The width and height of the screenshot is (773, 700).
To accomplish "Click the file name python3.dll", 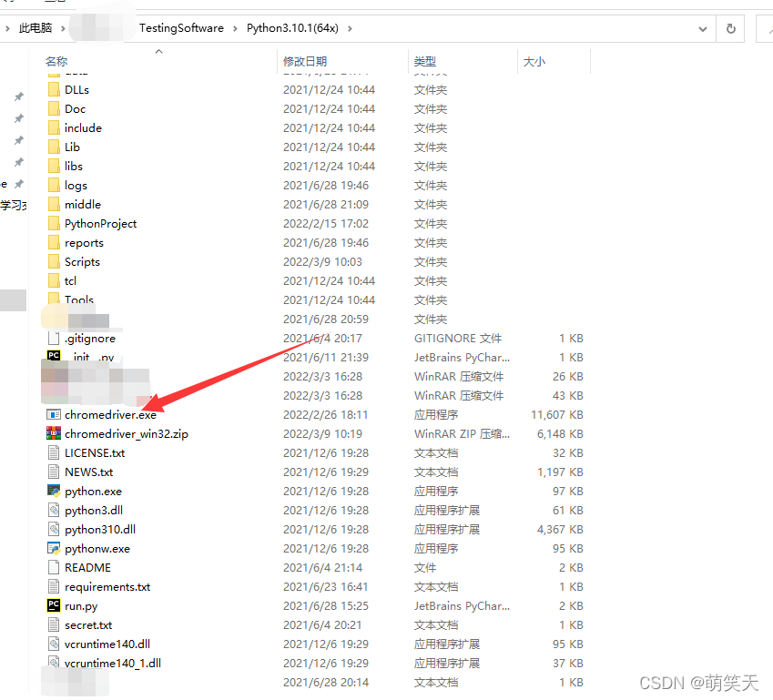I will coord(94,511).
